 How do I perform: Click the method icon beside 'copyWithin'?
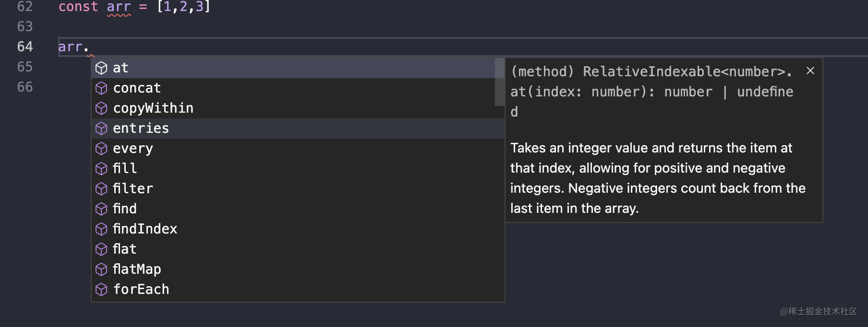[101, 108]
